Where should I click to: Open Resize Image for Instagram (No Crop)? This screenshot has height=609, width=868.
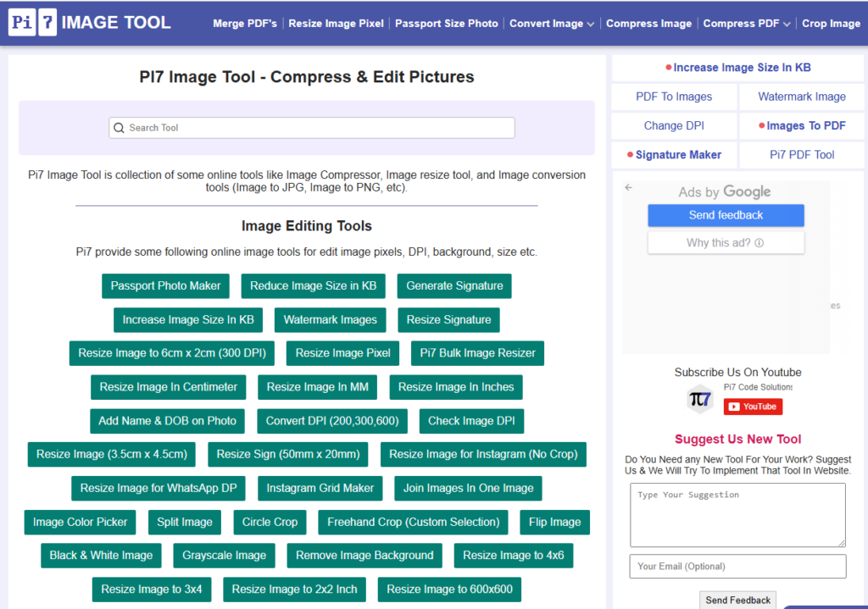[x=483, y=455]
